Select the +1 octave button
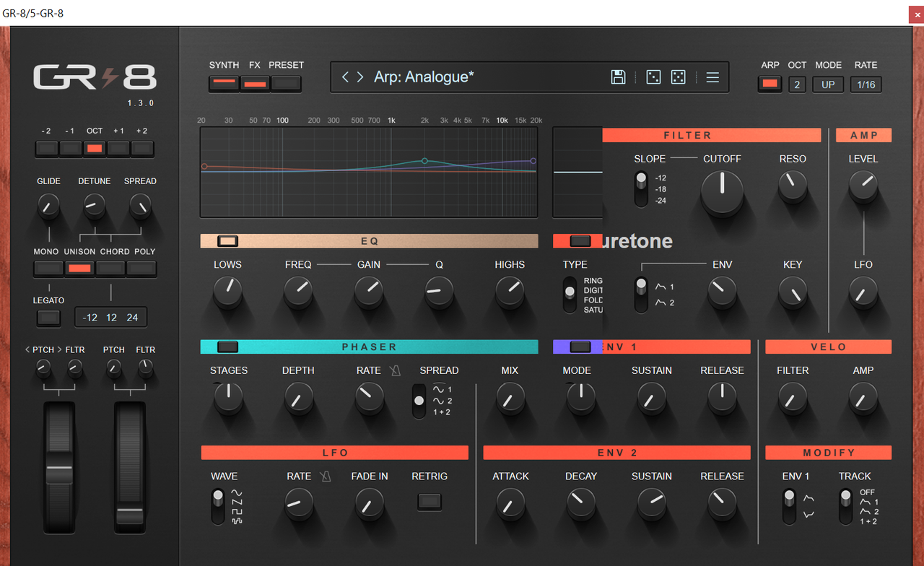 (x=118, y=149)
